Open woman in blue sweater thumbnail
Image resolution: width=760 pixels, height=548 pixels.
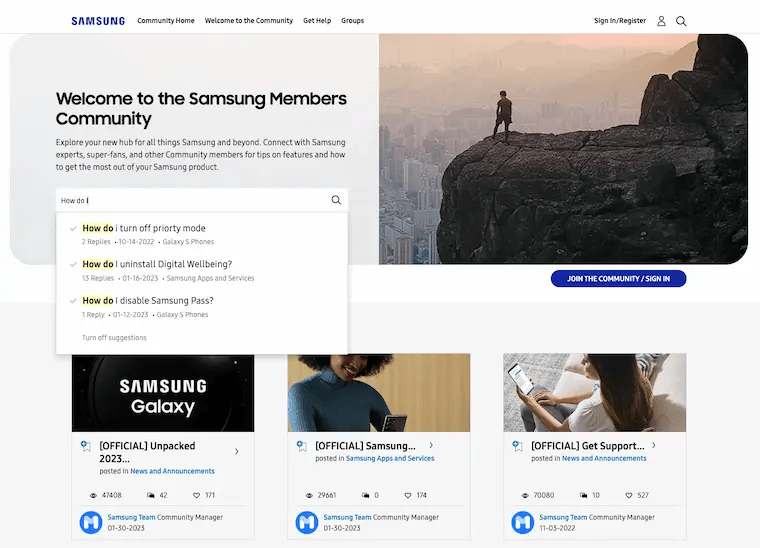click(x=379, y=392)
